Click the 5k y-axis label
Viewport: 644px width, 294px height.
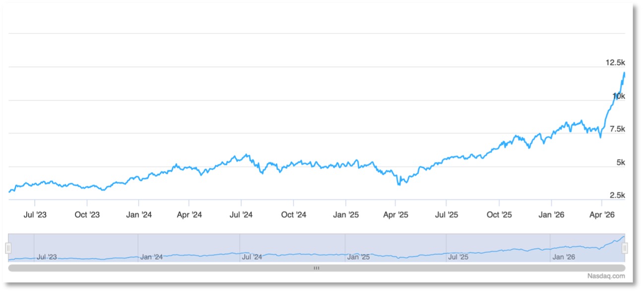[x=621, y=162]
